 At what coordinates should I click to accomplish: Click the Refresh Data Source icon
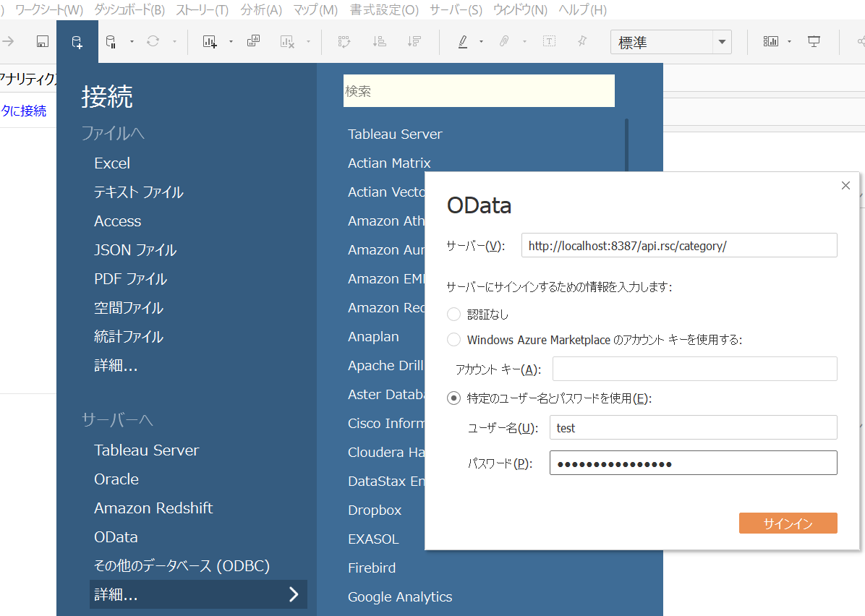tap(153, 41)
